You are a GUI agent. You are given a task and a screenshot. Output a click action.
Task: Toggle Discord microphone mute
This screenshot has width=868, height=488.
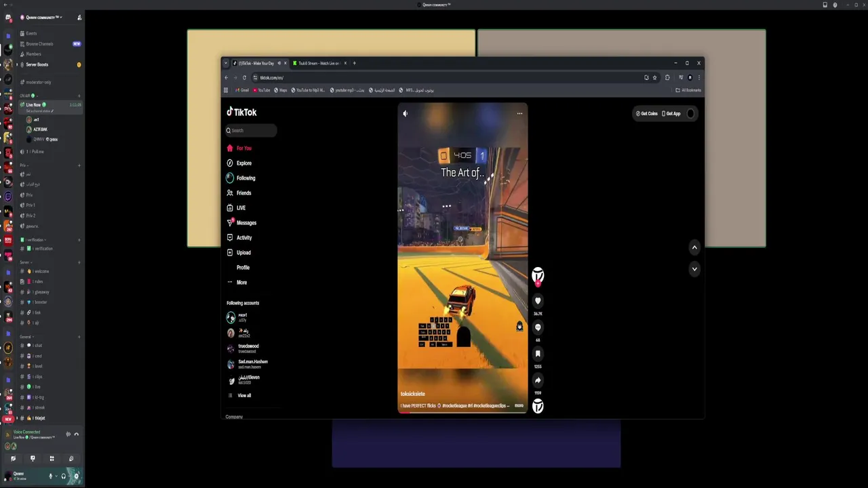click(x=50, y=476)
